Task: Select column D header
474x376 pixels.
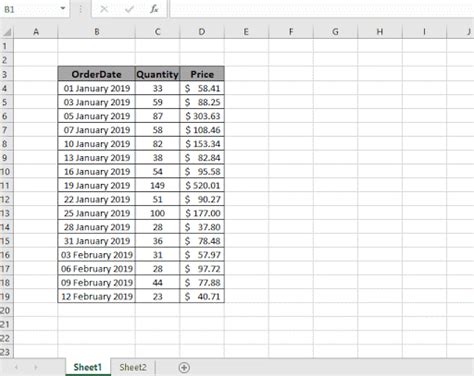Action: (202, 32)
